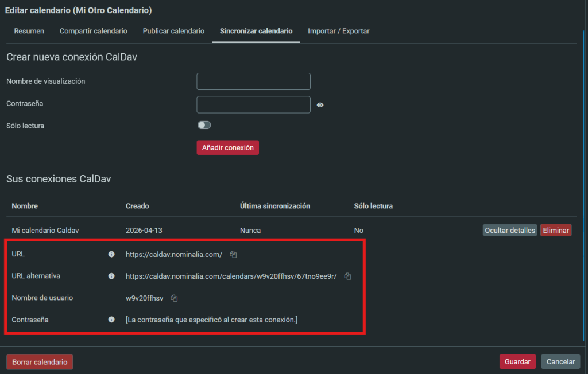Switch to Compartir calendario tab

click(x=94, y=31)
